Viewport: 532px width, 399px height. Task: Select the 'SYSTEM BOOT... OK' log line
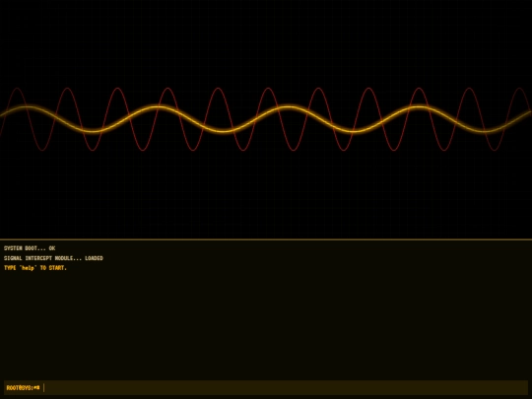pyautogui.click(x=30, y=248)
